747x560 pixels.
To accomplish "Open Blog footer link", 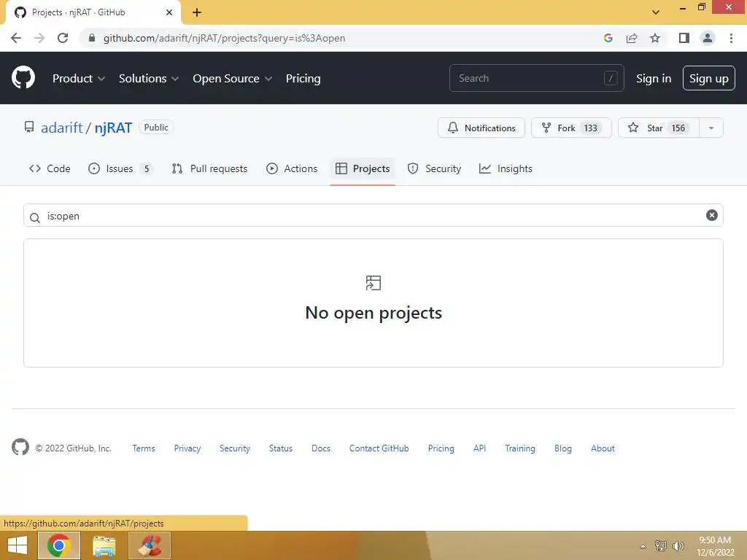I will [x=562, y=448].
